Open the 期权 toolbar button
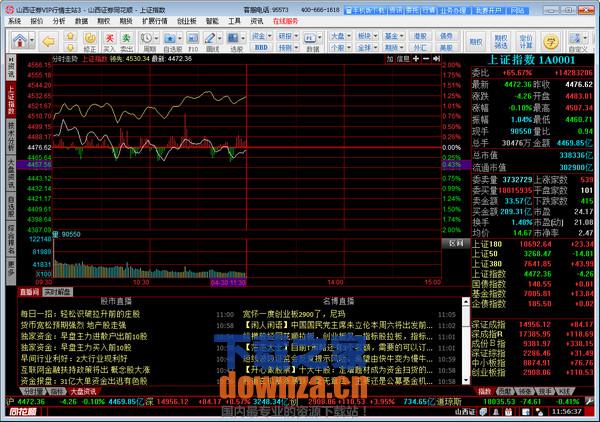Viewport: 600px width, 422px height. (x=476, y=42)
